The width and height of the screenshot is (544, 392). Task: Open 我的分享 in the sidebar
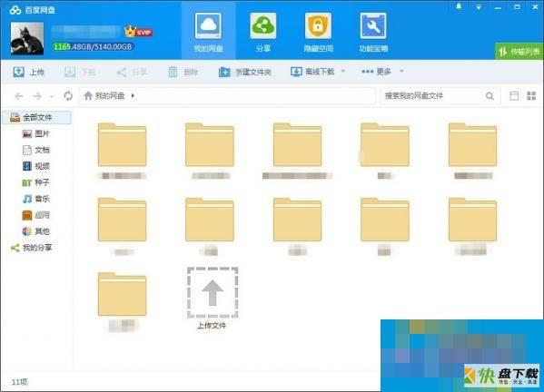31,248
